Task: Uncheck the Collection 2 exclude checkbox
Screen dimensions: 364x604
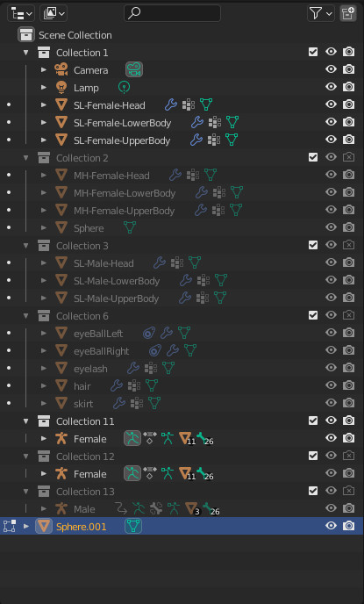Action: click(313, 157)
